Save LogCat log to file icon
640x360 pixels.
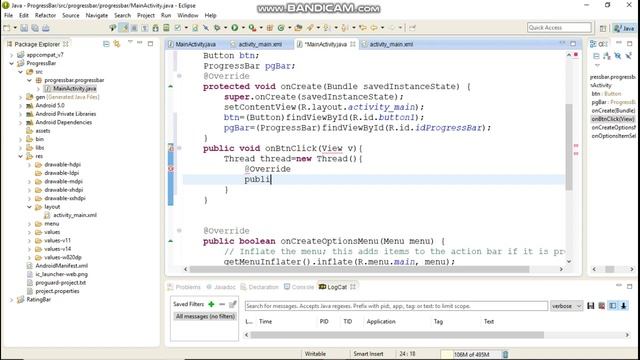pyautogui.click(x=591, y=306)
